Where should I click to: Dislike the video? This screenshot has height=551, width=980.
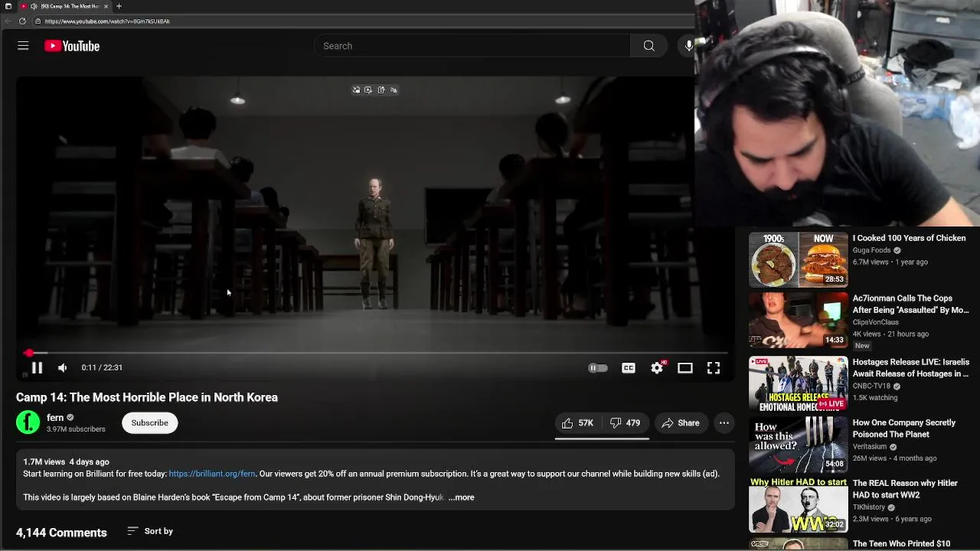point(626,423)
